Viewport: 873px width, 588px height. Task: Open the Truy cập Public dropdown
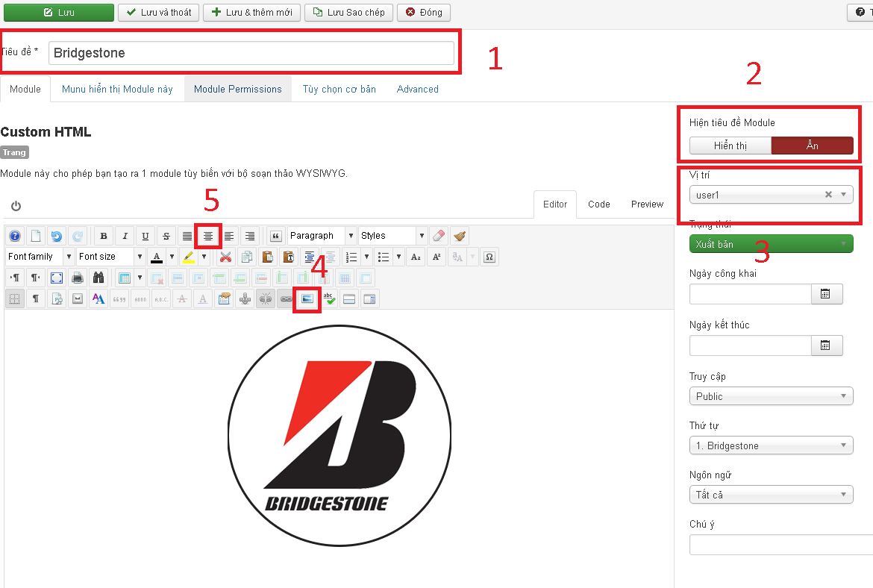pos(771,396)
